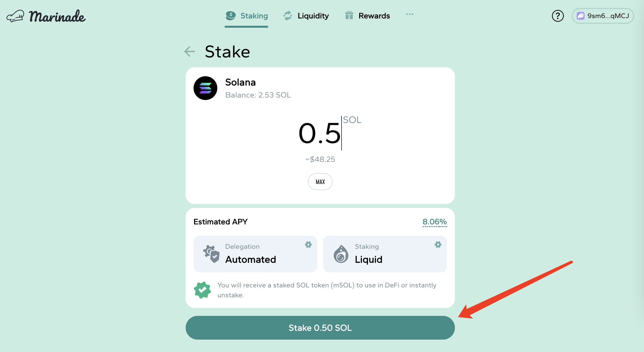This screenshot has height=352, width=644.
Task: Focus the 0.5 SOL amount input
Action: pyautogui.click(x=320, y=133)
